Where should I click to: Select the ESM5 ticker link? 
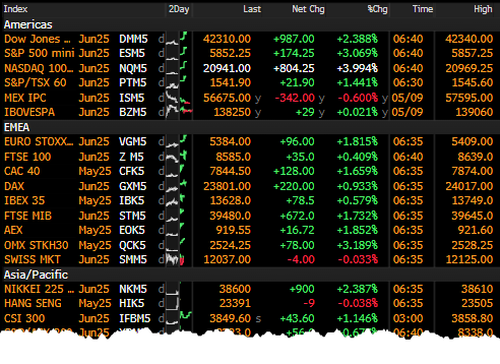[x=132, y=53]
